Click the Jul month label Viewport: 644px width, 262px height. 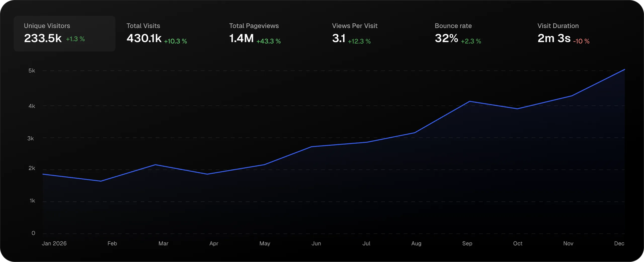tap(366, 243)
